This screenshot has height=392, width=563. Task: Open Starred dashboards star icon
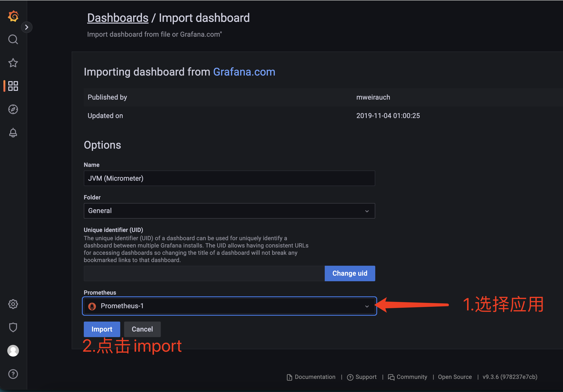click(13, 63)
